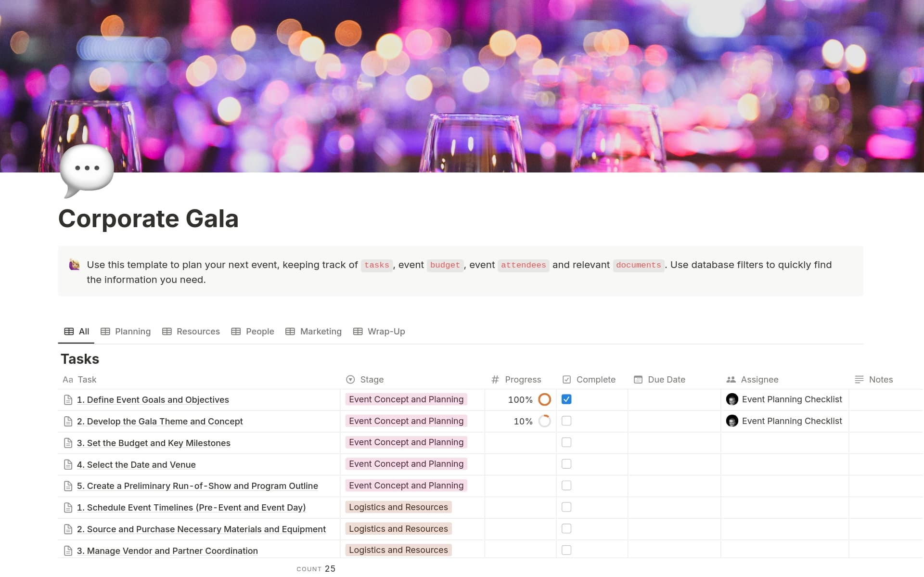Click the Event Concept and Planning stage tag
This screenshot has width=924, height=577.
(x=406, y=399)
